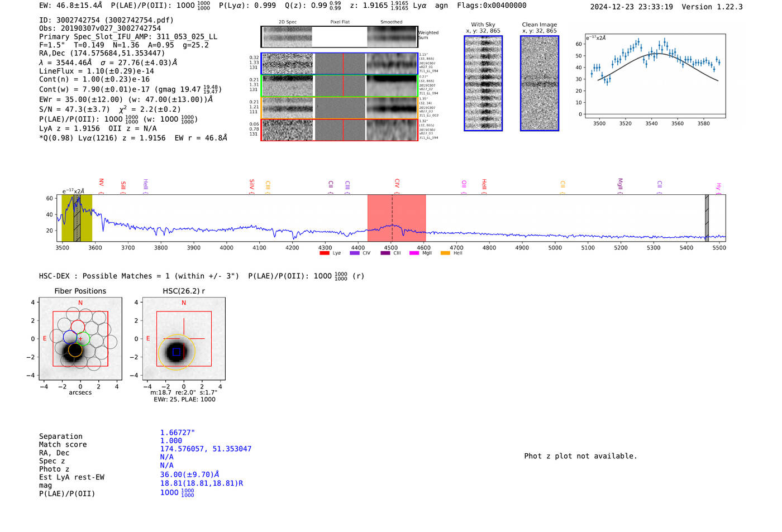This screenshot has height=532, width=782.
Task: Click the gray hatched band near 5460Å
Action: tap(707, 218)
